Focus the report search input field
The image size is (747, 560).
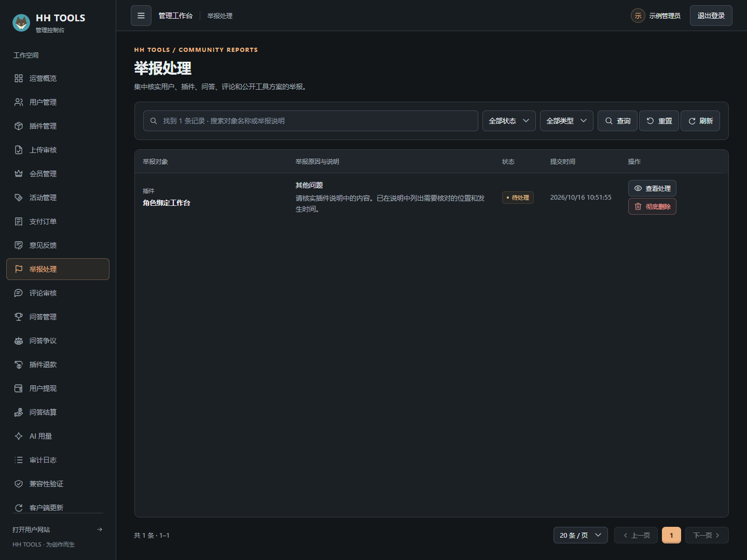click(x=311, y=121)
